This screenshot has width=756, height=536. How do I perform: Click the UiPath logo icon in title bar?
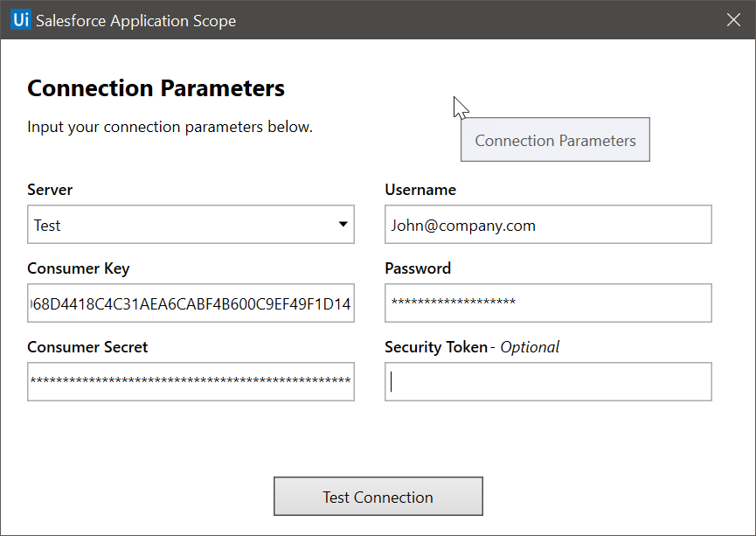click(x=21, y=20)
